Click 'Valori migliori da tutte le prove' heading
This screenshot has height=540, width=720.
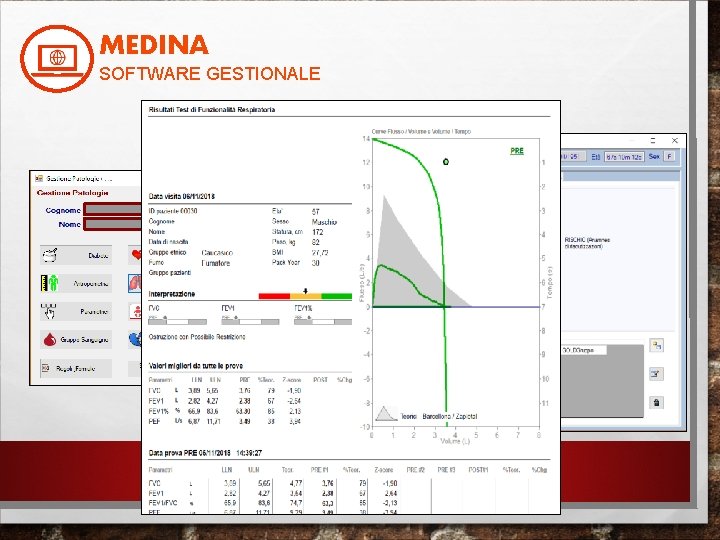(196, 366)
